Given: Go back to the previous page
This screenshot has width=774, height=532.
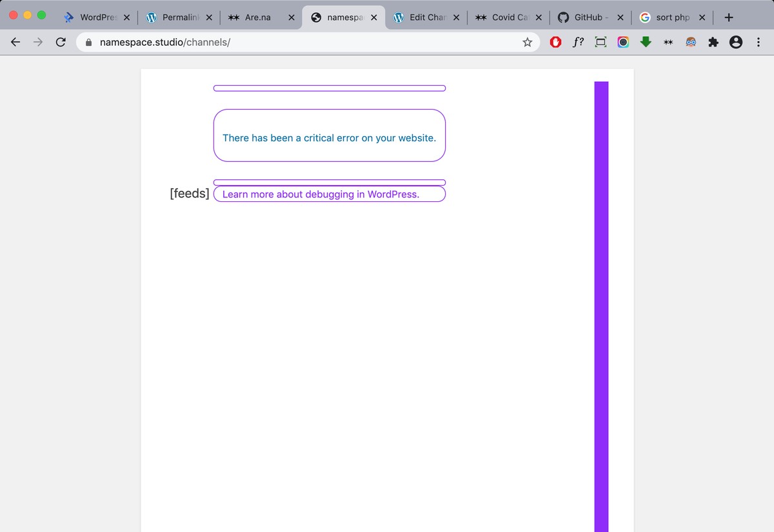Looking at the screenshot, I should click(x=15, y=43).
